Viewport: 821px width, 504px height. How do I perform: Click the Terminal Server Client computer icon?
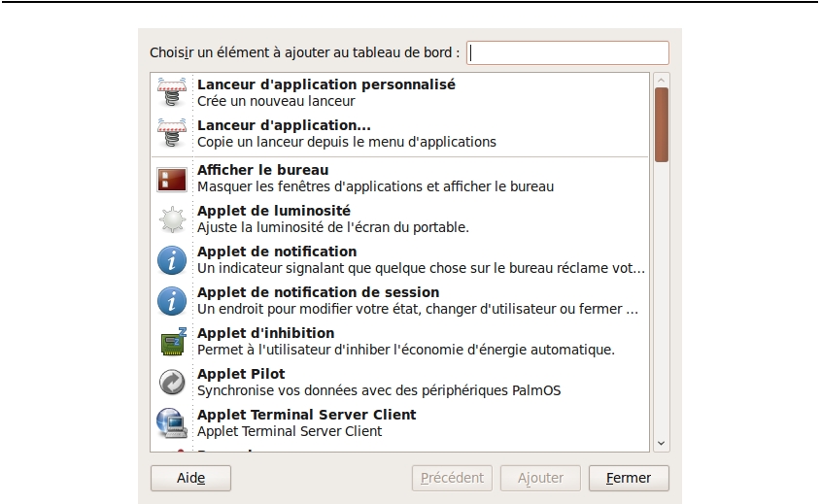tap(172, 423)
